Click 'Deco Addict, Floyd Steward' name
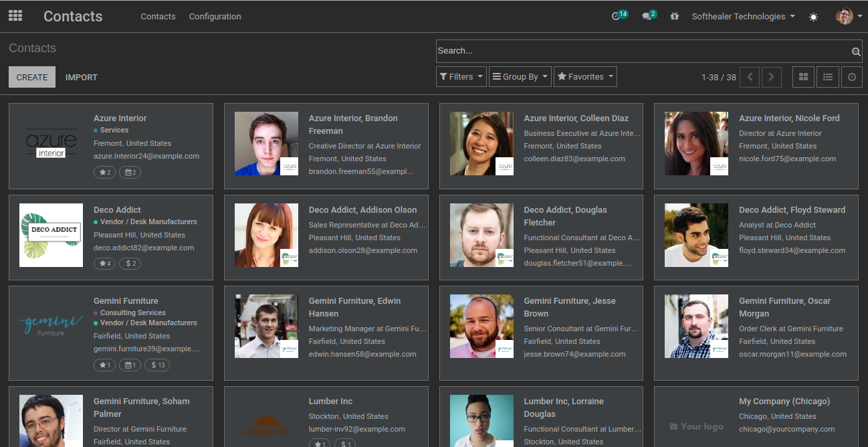The image size is (868, 447). point(792,210)
